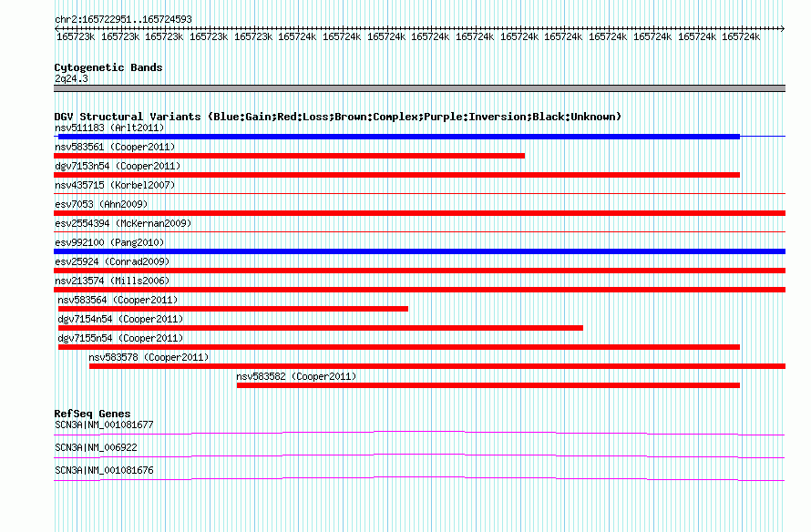The height and width of the screenshot is (532, 811).
Task: Open the nsv583578 (Cooper2011) variant bar
Action: 437,366
